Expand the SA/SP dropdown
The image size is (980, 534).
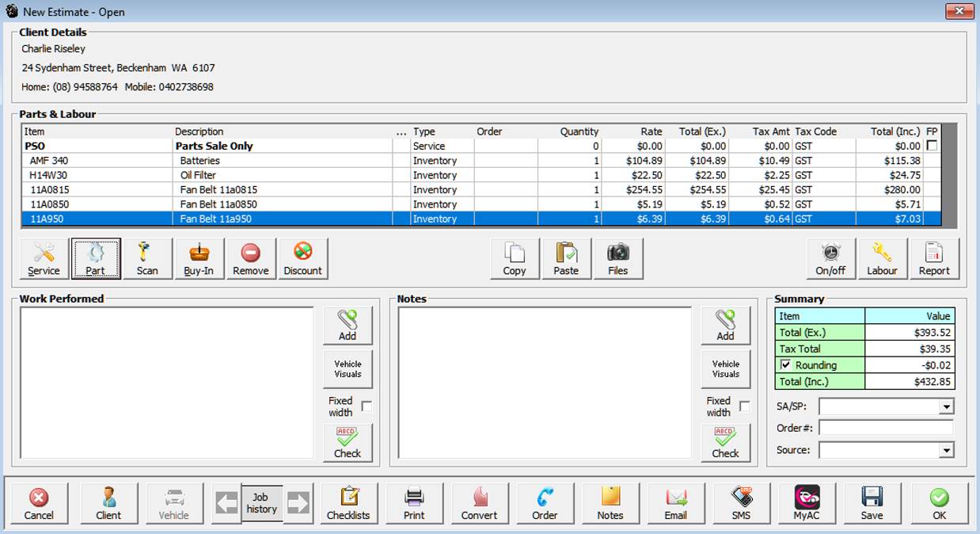[946, 406]
